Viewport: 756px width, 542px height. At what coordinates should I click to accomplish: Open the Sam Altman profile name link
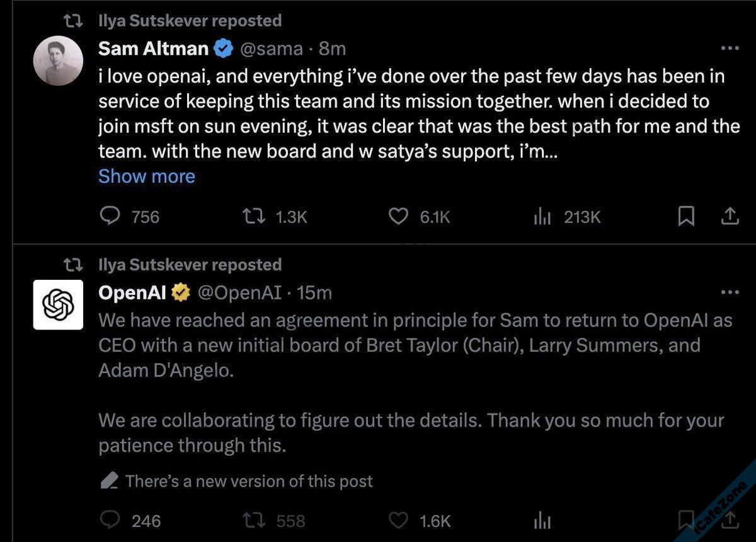[x=153, y=49]
